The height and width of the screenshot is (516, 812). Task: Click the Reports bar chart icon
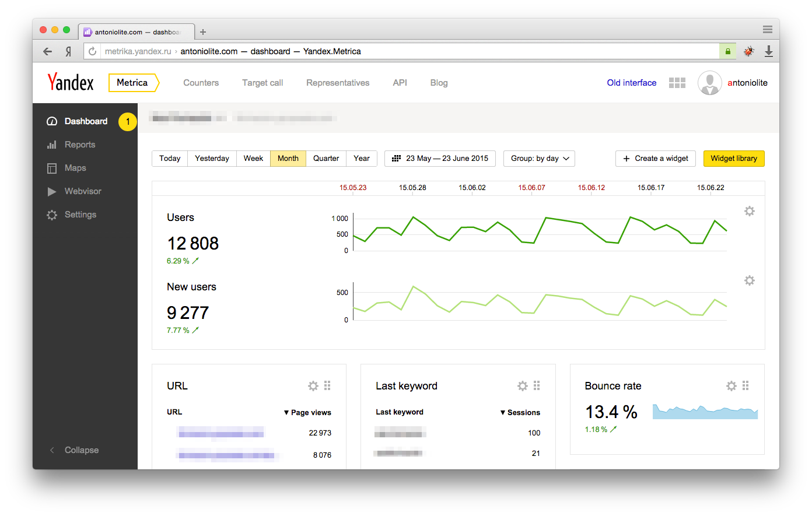point(52,145)
